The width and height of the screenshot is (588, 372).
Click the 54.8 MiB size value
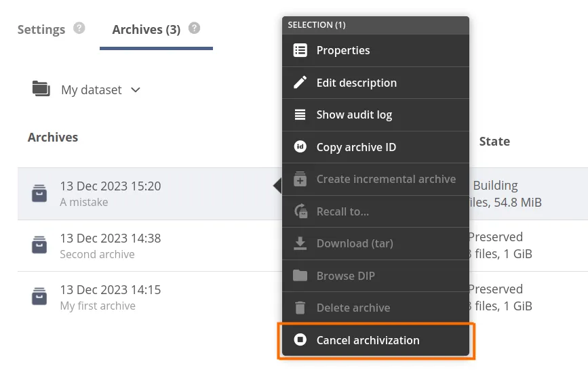[518, 203]
